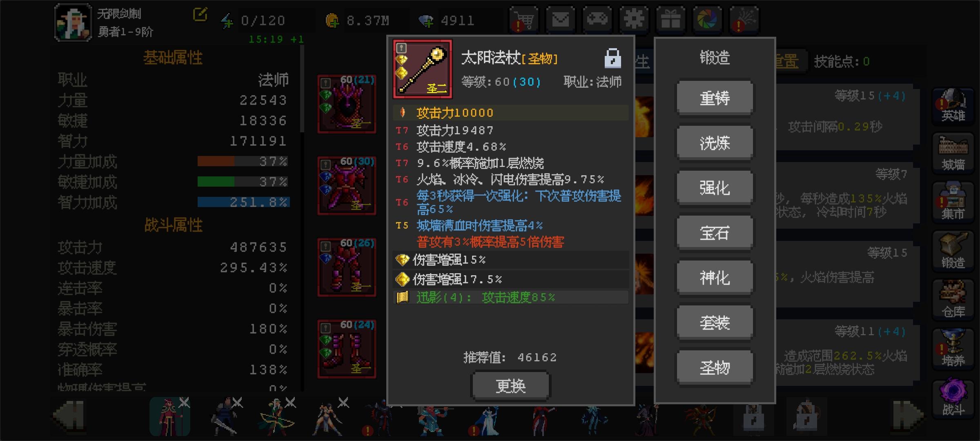Open the shopping cart store icon
This screenshot has height=441, width=980.
click(523, 19)
